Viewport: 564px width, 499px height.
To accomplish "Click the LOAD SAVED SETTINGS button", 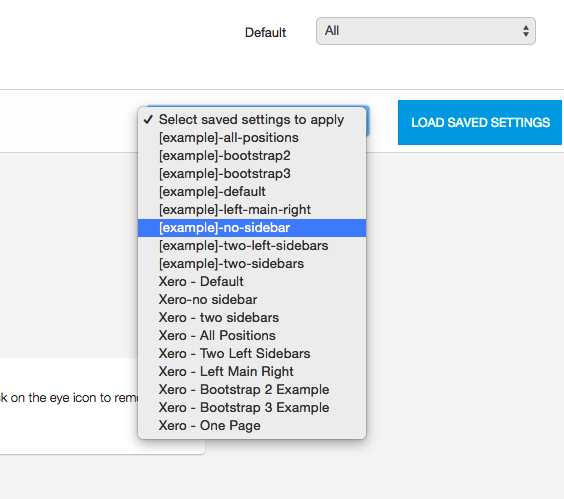I will (x=480, y=122).
